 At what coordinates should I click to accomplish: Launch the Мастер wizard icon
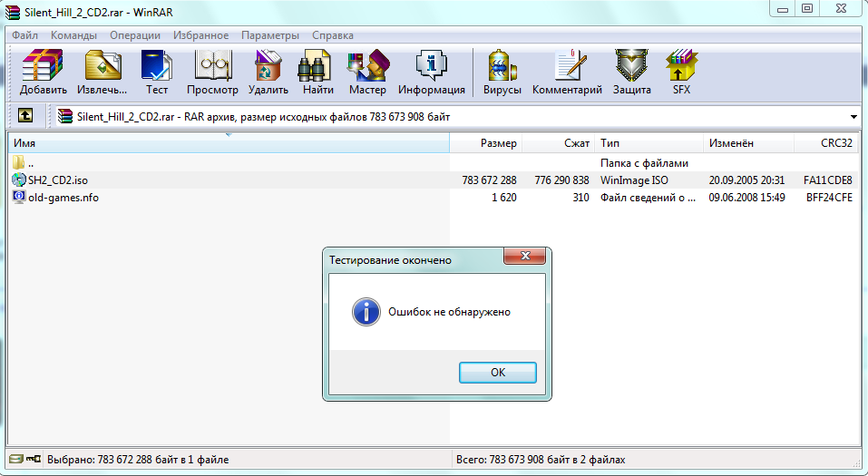pyautogui.click(x=367, y=65)
